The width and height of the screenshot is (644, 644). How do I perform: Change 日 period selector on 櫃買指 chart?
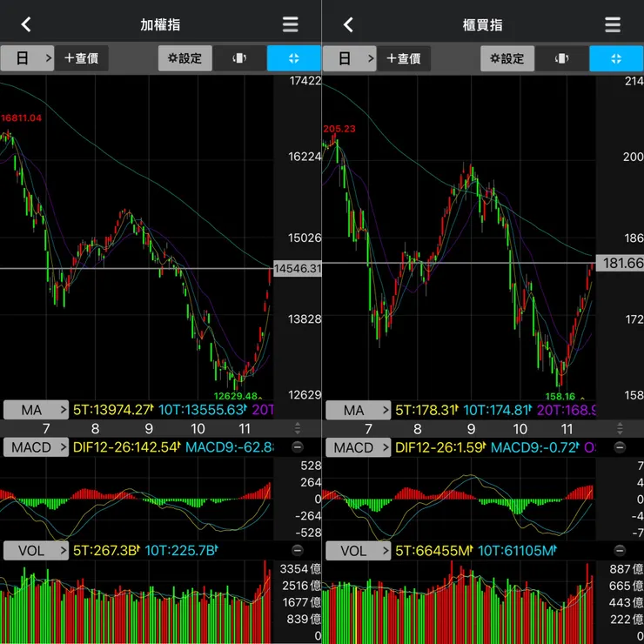[x=350, y=58]
